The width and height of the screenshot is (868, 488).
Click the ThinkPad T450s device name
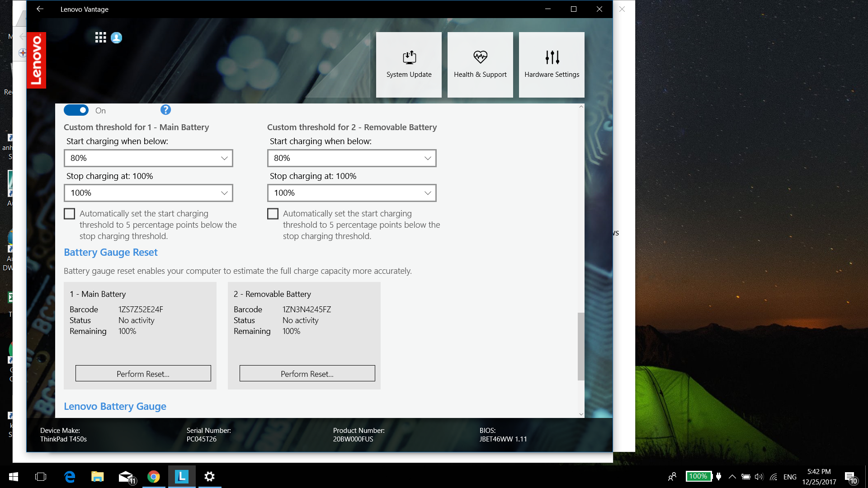63,439
